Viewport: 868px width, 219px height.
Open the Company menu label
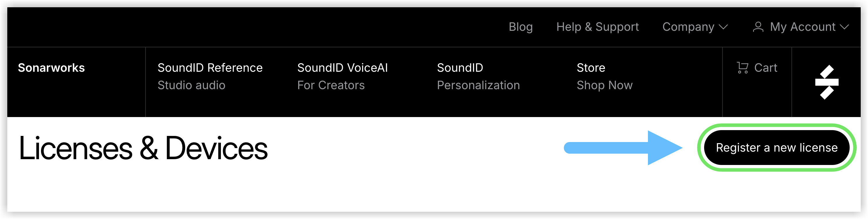pos(688,27)
